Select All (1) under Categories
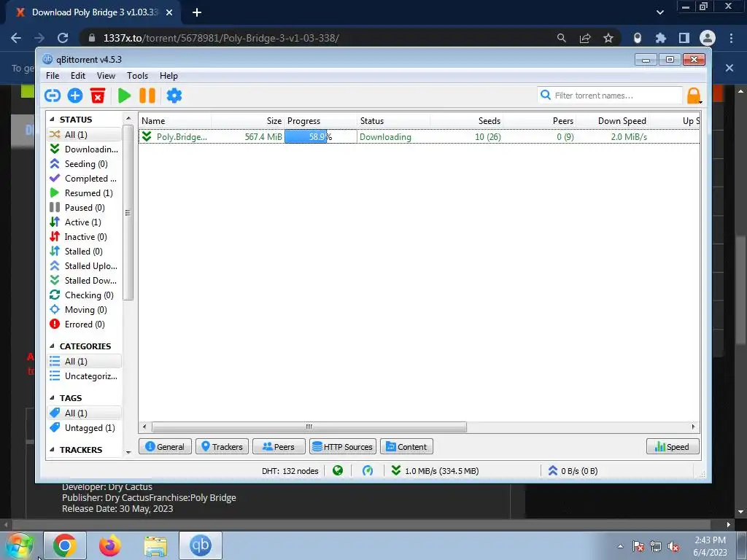The width and height of the screenshot is (747, 560). pyautogui.click(x=84, y=362)
